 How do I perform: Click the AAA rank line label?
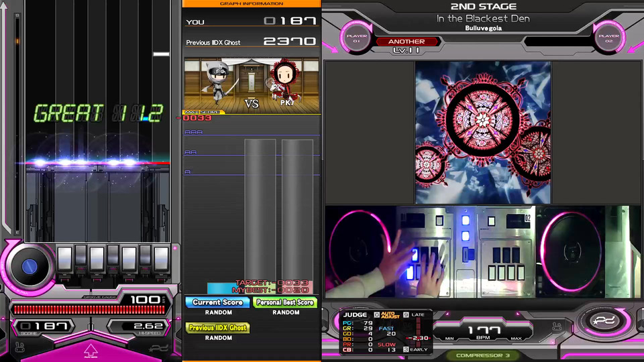click(x=193, y=132)
